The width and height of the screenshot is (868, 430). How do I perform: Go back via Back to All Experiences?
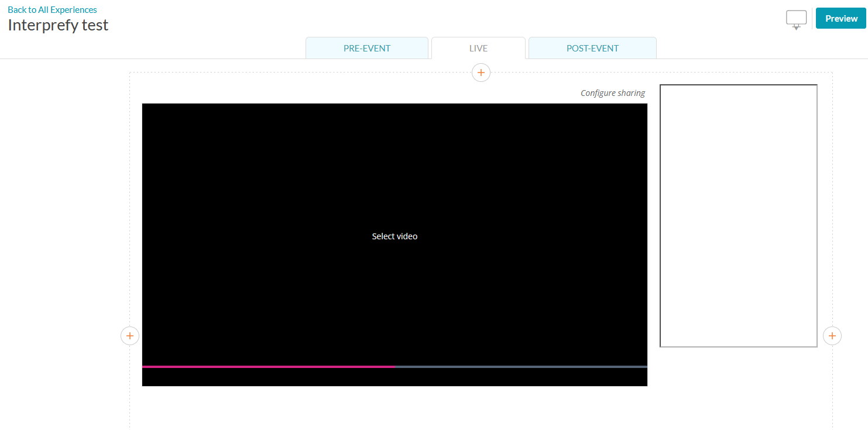(52, 9)
